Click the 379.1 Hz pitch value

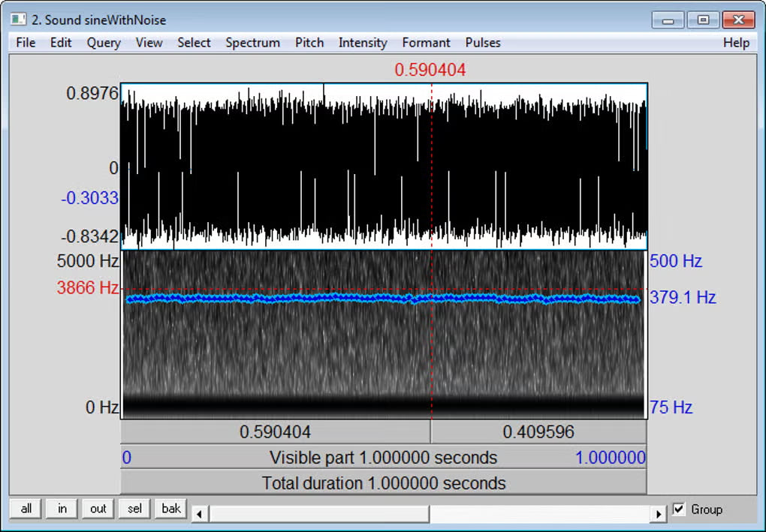[683, 297]
